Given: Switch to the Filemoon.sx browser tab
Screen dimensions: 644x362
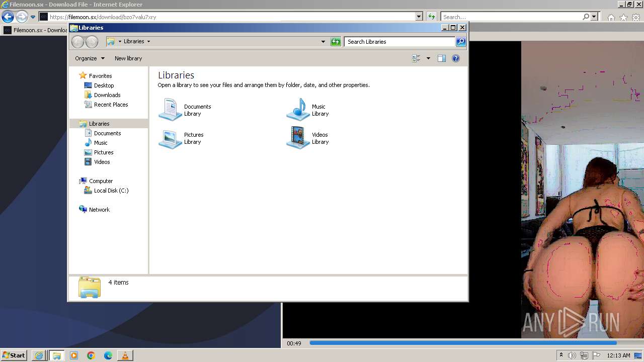Looking at the screenshot, I should [x=35, y=30].
